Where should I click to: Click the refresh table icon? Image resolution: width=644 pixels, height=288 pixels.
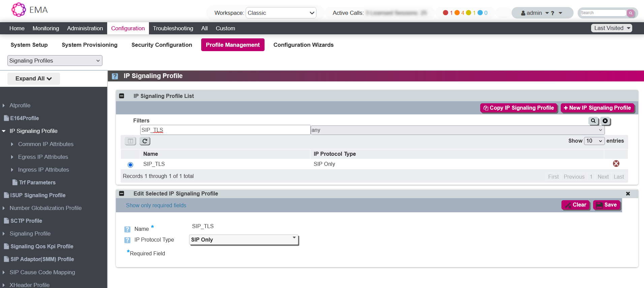(145, 141)
